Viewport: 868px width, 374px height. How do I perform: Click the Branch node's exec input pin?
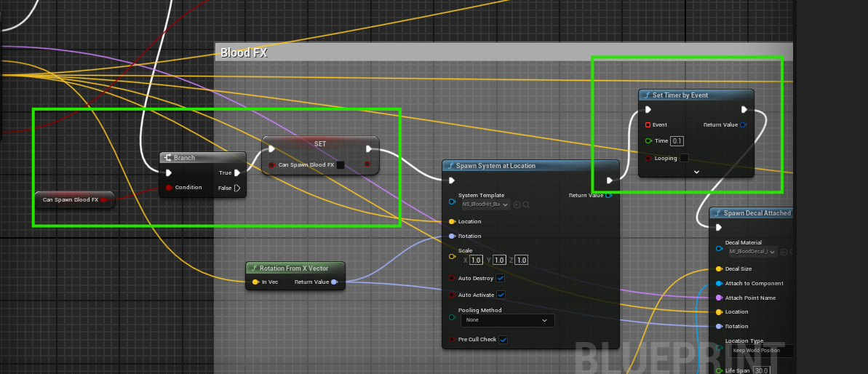[x=169, y=172]
